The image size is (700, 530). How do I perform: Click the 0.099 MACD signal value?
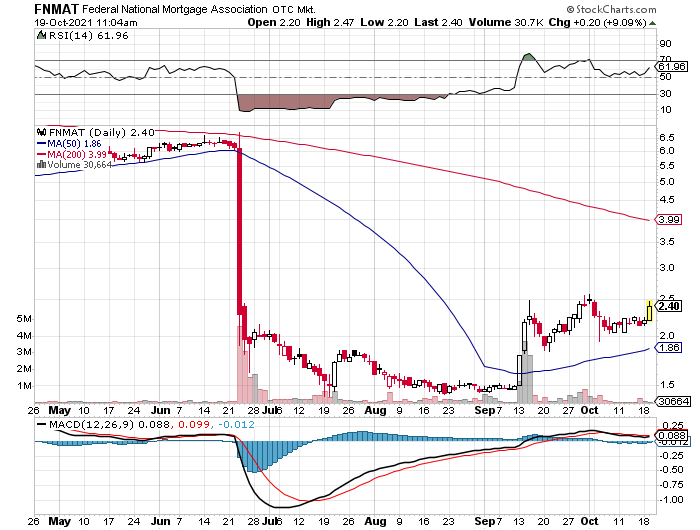193,424
